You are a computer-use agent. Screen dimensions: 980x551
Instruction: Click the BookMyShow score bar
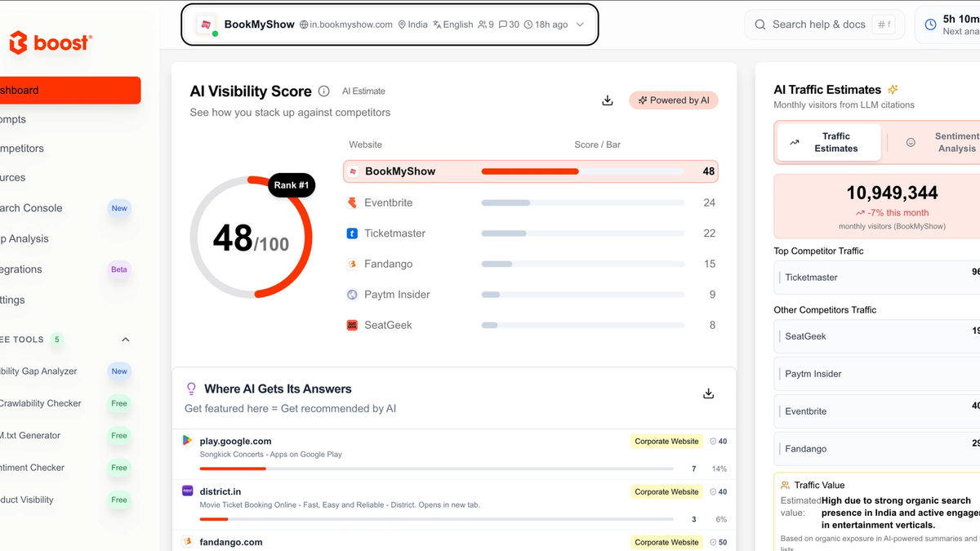coord(583,171)
